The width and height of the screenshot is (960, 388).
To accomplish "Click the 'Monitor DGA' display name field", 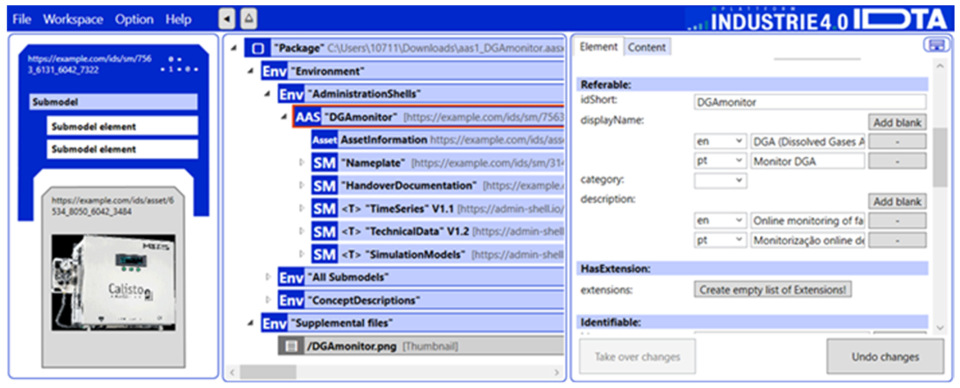I will click(808, 162).
